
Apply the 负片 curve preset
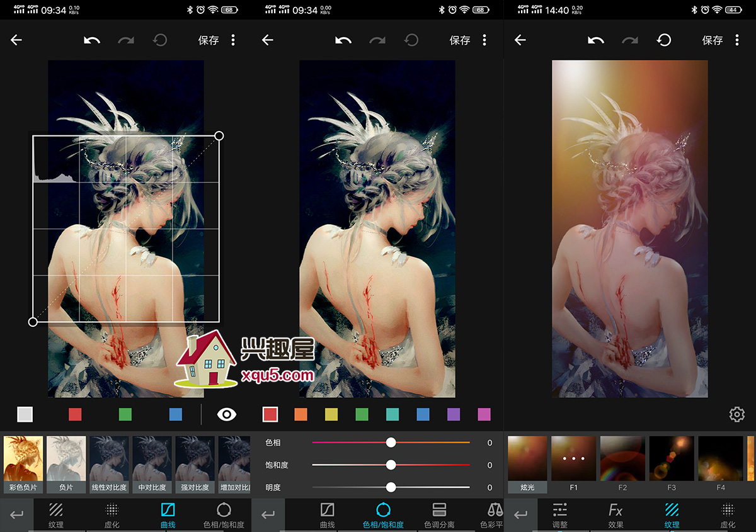pyautogui.click(x=66, y=464)
